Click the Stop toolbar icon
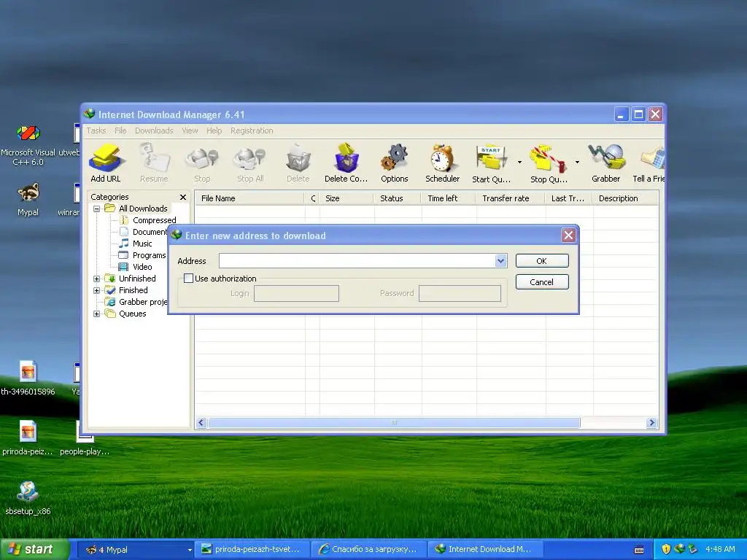The image size is (747, 560). [202, 158]
